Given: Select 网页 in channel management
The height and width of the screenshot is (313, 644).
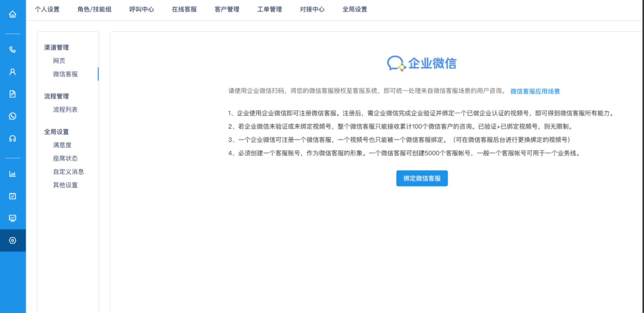Looking at the screenshot, I should 59,61.
